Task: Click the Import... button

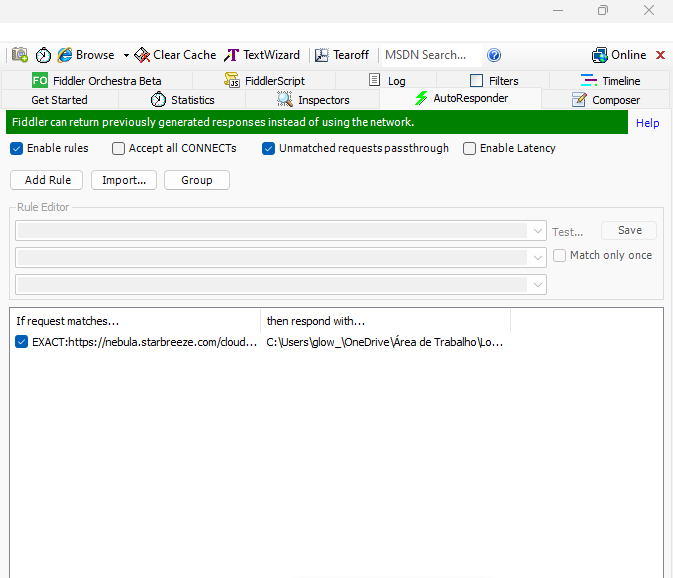Action: tap(124, 180)
